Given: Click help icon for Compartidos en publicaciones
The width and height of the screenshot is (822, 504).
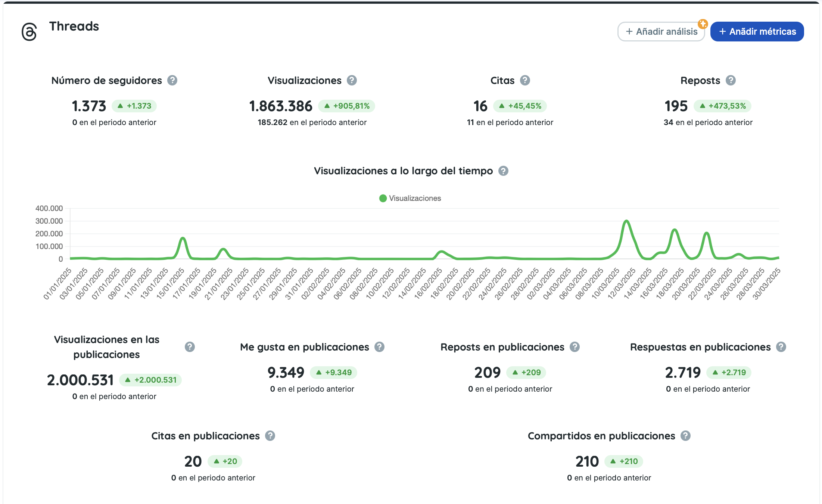Looking at the screenshot, I should click(685, 436).
